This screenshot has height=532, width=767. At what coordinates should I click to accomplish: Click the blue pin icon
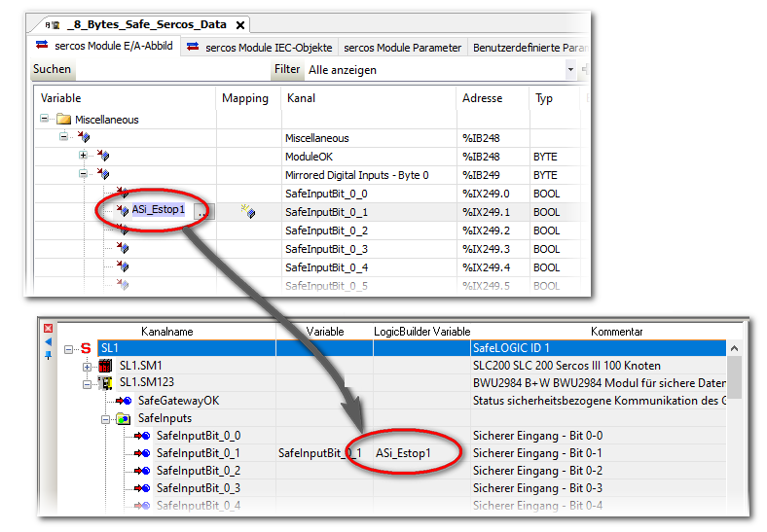48,355
